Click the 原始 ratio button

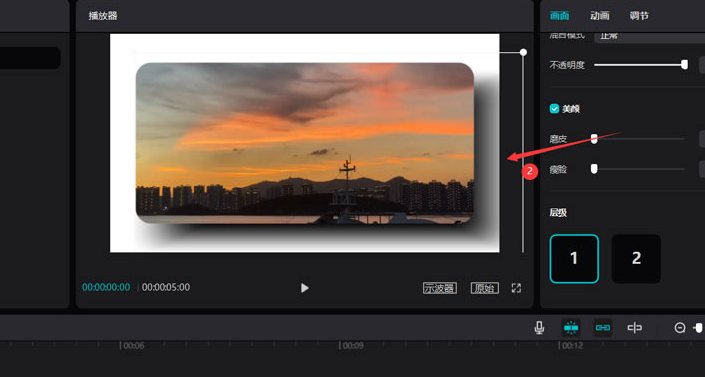[485, 288]
